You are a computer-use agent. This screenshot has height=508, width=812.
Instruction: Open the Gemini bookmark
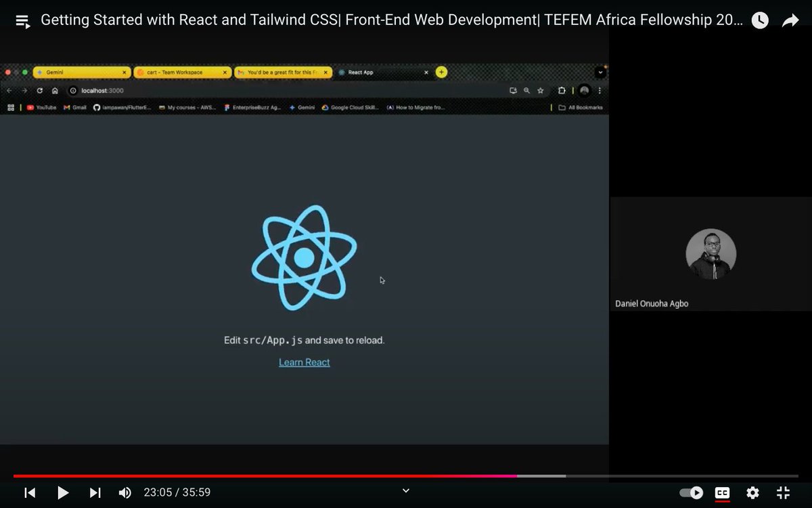[x=302, y=107]
